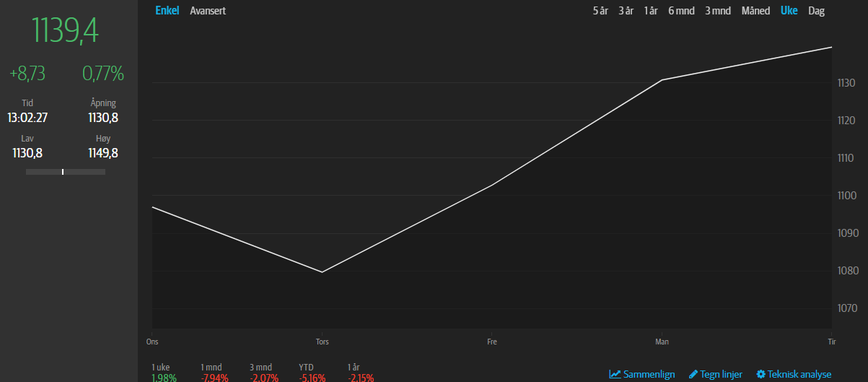Click the 1139,4 current price value
868x382 pixels.
tap(66, 31)
